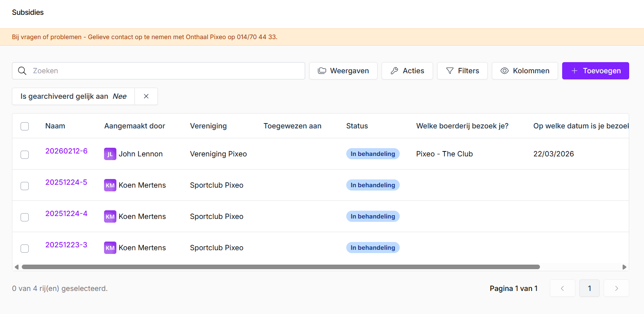The width and height of the screenshot is (644, 314).
Task: Go to next page arrow
Action: coord(616,288)
